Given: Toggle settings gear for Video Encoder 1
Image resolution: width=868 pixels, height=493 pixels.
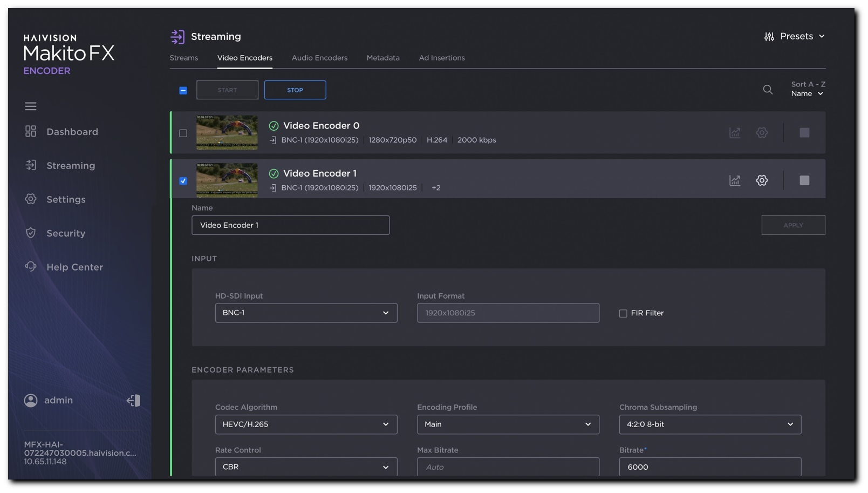Looking at the screenshot, I should (762, 180).
